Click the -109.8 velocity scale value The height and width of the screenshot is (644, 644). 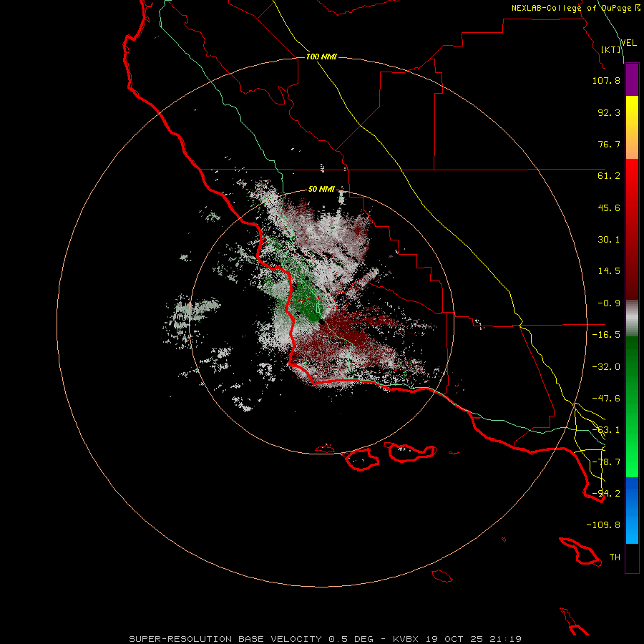click(603, 525)
